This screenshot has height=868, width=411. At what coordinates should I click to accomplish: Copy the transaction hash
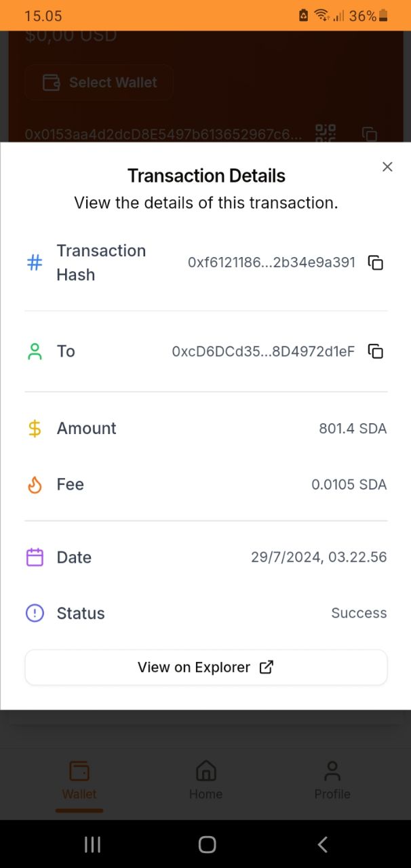[376, 263]
